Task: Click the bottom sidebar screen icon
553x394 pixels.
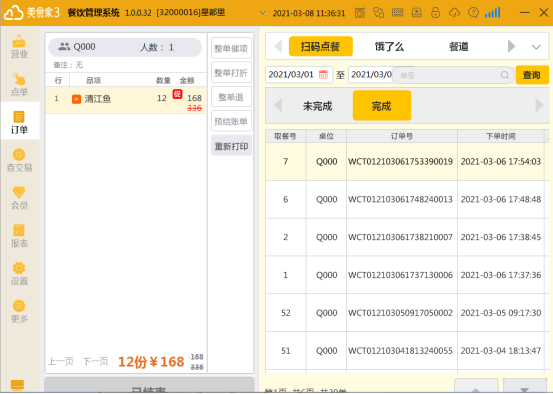Action: click(18, 384)
